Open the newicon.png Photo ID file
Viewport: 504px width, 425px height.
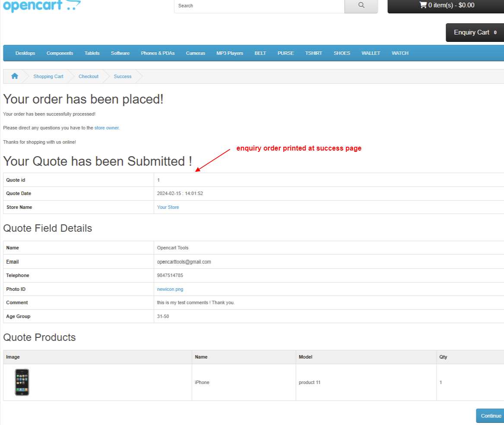click(x=170, y=290)
